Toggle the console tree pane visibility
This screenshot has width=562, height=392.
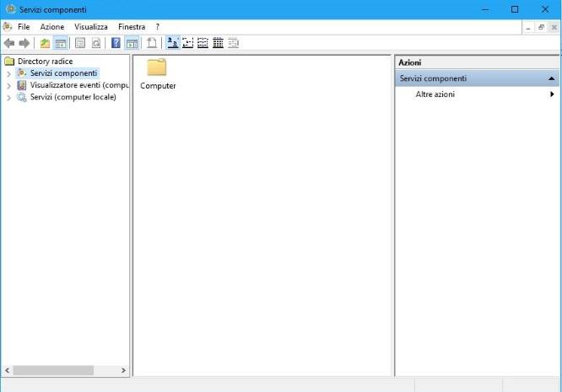[61, 43]
